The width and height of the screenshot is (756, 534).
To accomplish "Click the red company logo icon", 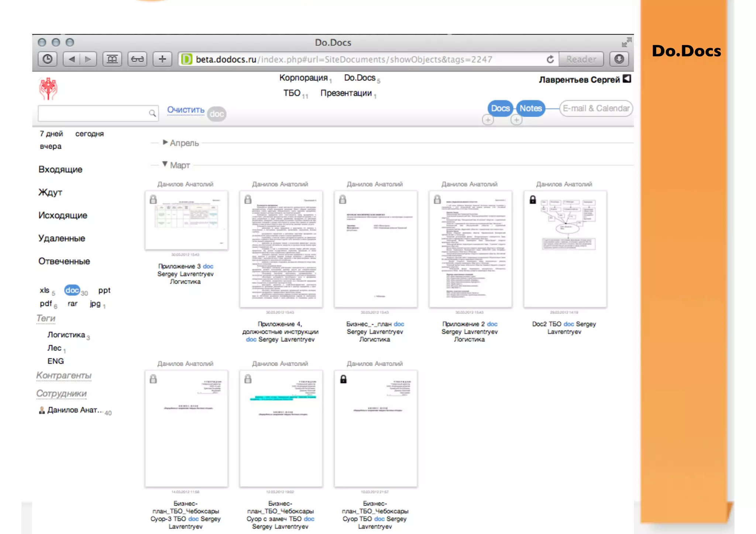I will tap(48, 89).
